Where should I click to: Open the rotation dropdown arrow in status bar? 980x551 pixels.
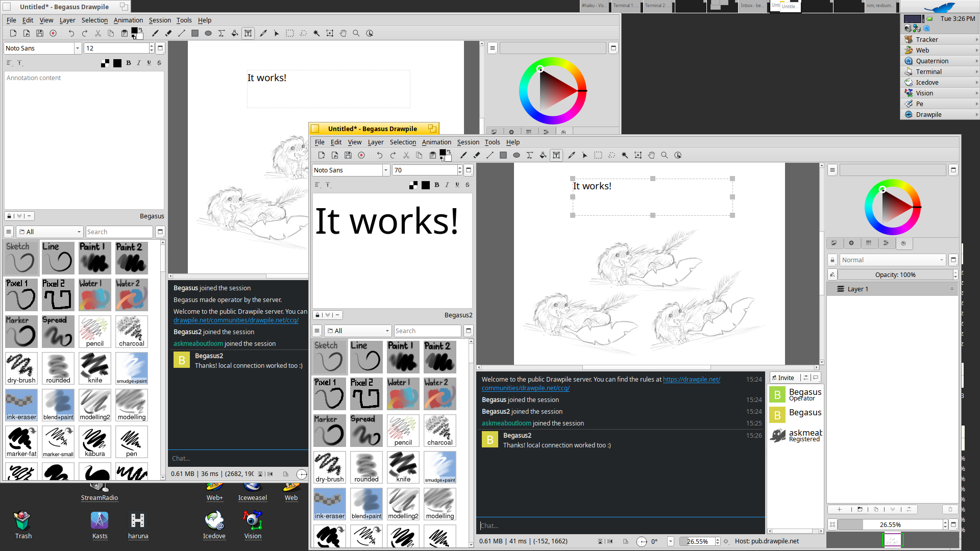670,542
